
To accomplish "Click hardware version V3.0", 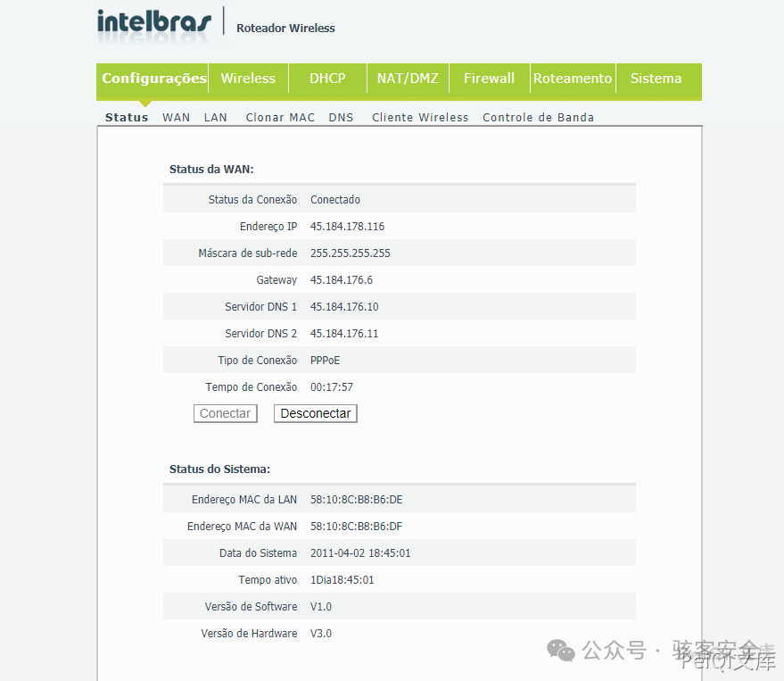I will click(320, 634).
